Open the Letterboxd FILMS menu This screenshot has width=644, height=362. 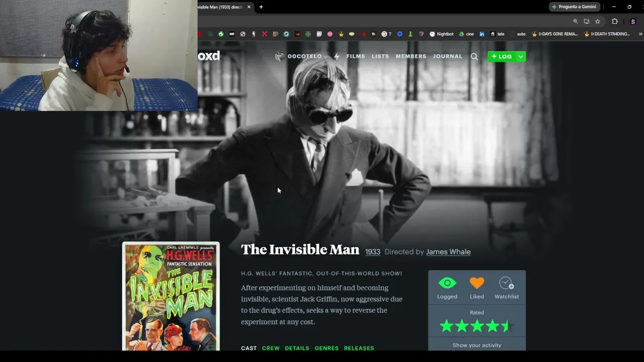tap(356, 56)
